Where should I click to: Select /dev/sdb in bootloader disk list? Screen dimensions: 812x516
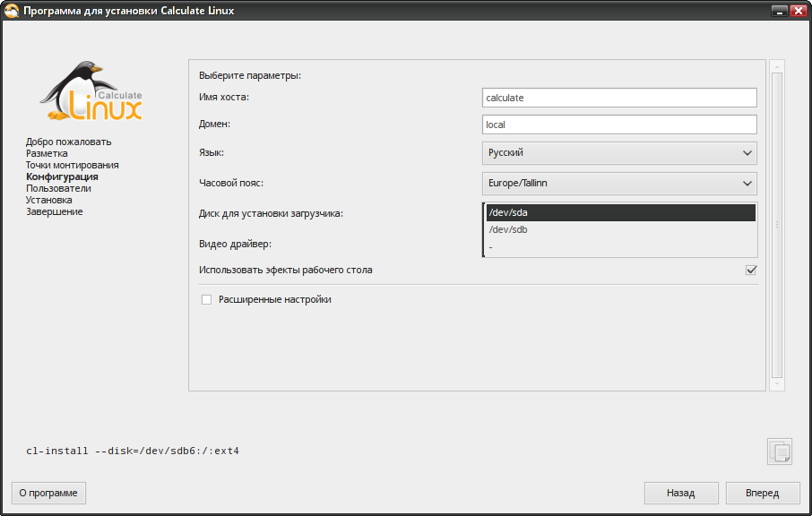tap(620, 230)
